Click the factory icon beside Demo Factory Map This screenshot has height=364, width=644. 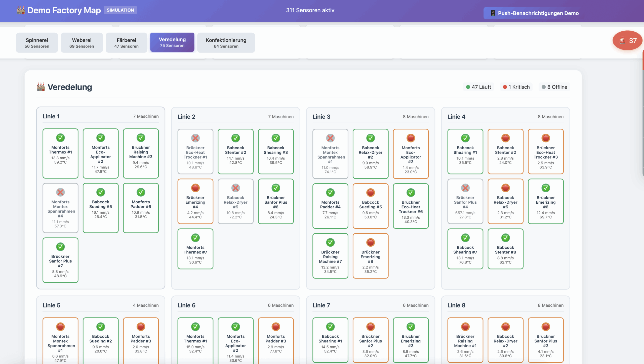pos(21,10)
